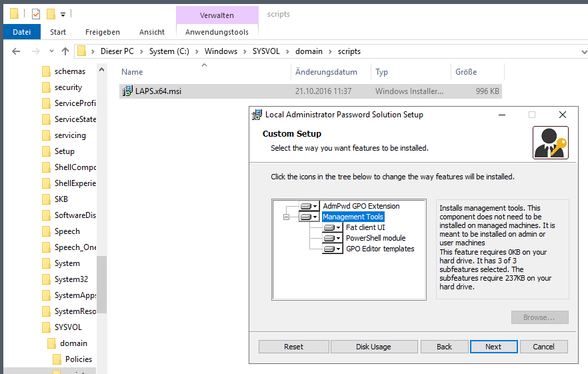Open address bar history dropdown arrow

(x=583, y=52)
